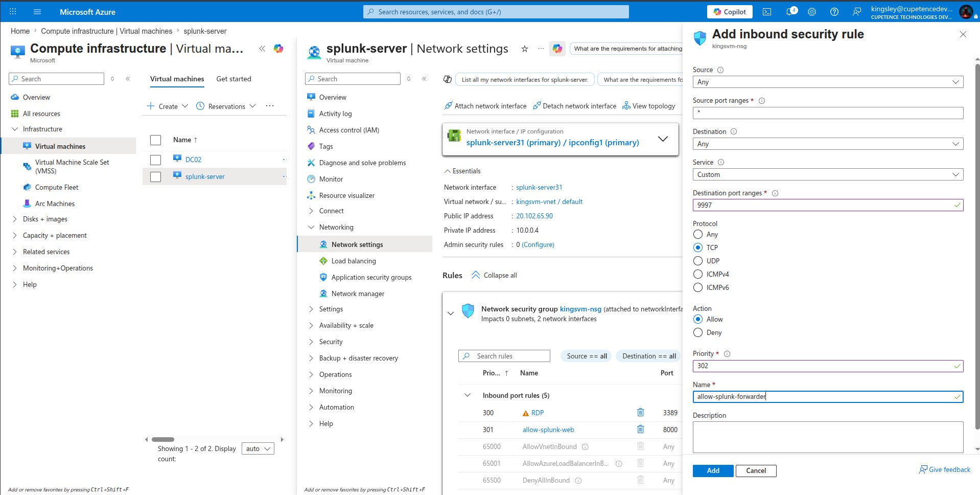Collapse the Essentials section
This screenshot has width=980, height=495.
click(x=462, y=171)
